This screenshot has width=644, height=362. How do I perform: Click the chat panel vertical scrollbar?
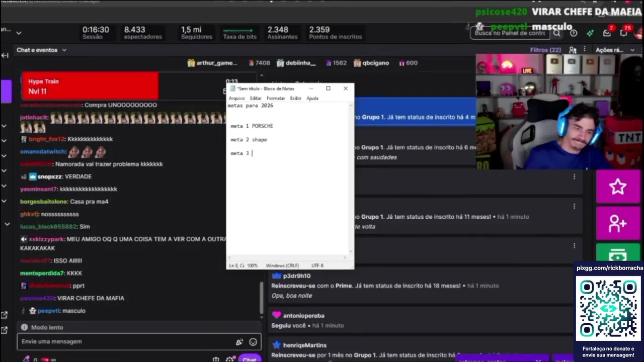click(x=261, y=297)
